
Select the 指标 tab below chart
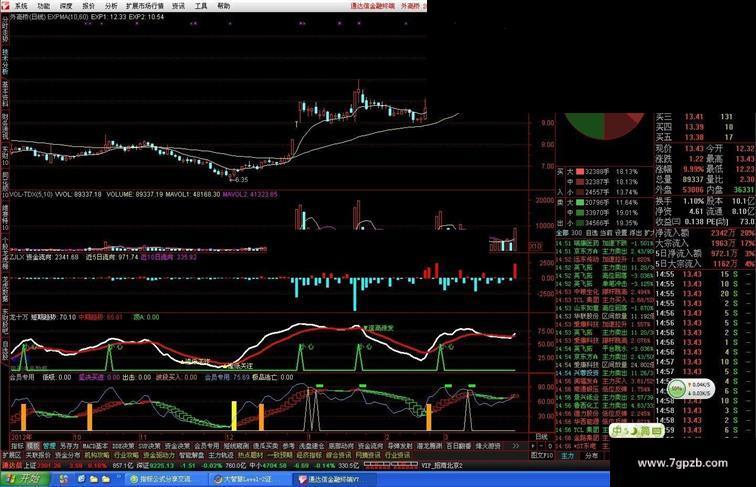[x=17, y=446]
